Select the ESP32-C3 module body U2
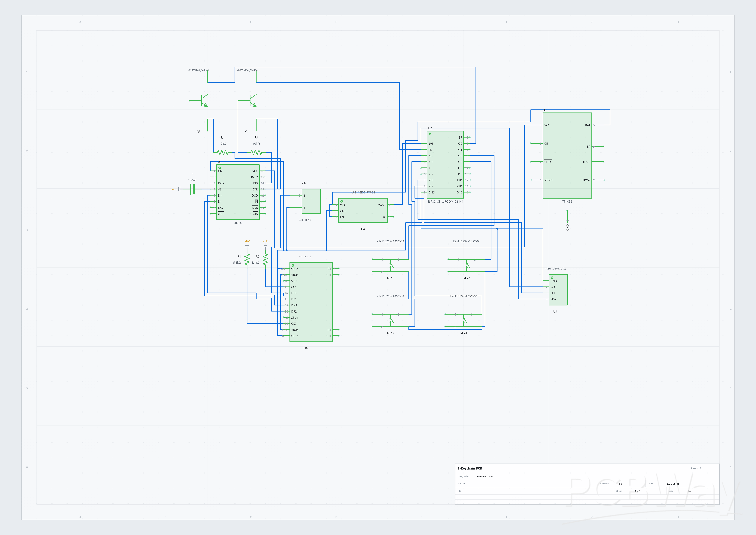 click(x=445, y=165)
